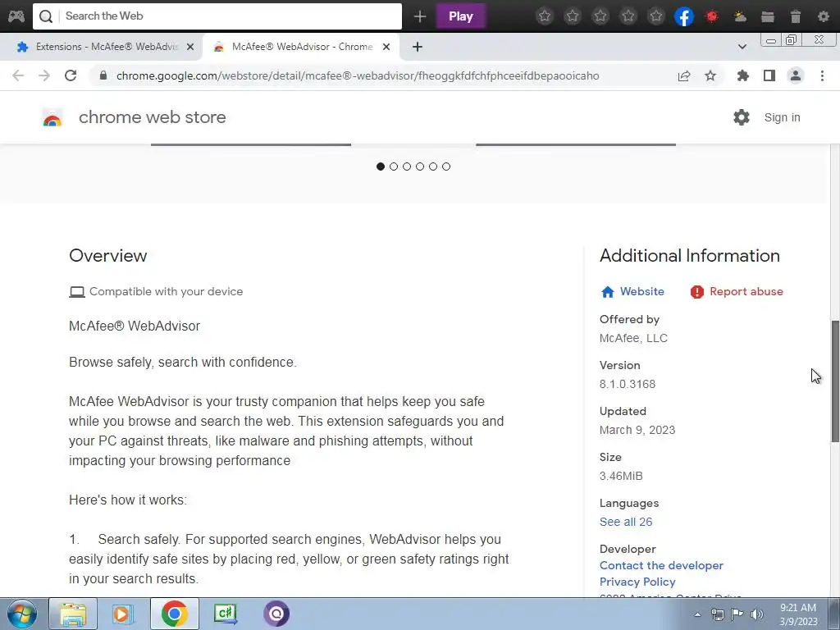
Task: Click the red alert icon beside Report abuse
Action: click(x=697, y=291)
